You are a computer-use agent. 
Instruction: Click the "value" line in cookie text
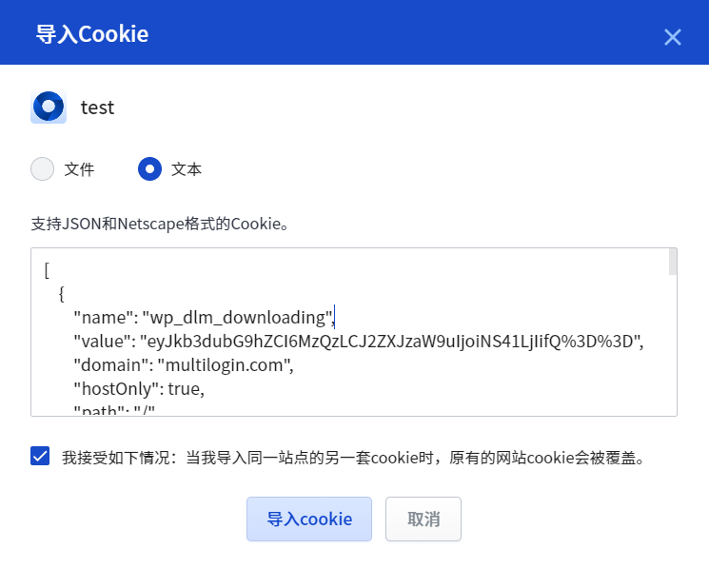[x=359, y=342]
